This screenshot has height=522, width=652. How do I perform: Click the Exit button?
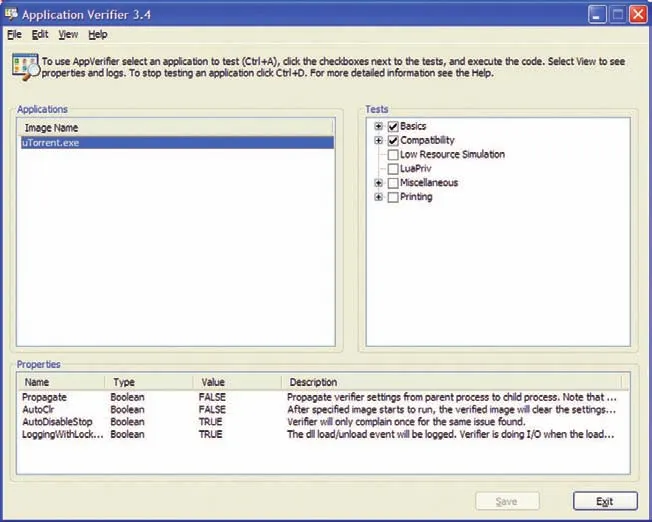[605, 501]
